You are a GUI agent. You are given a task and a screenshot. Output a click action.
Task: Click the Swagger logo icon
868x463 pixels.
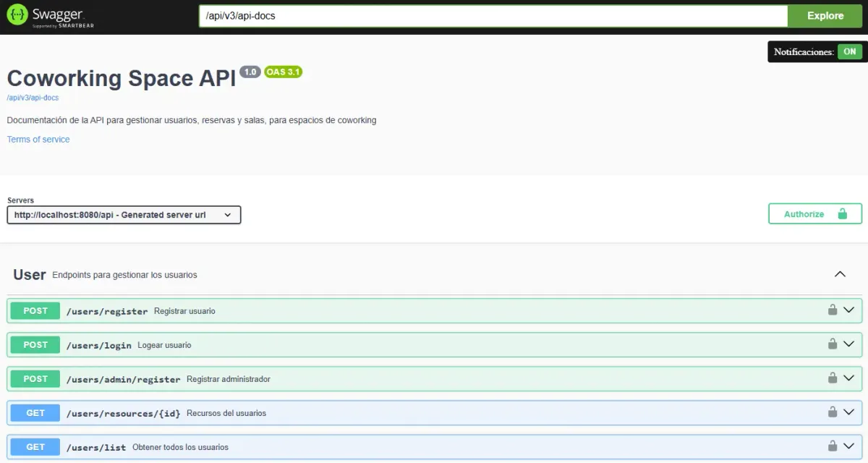tap(17, 14)
